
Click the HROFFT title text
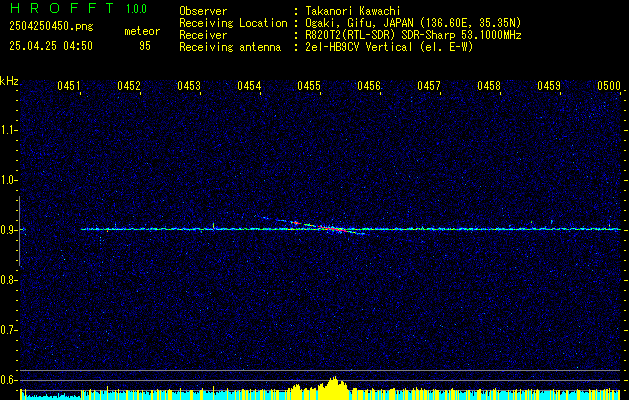pyautogui.click(x=62, y=8)
